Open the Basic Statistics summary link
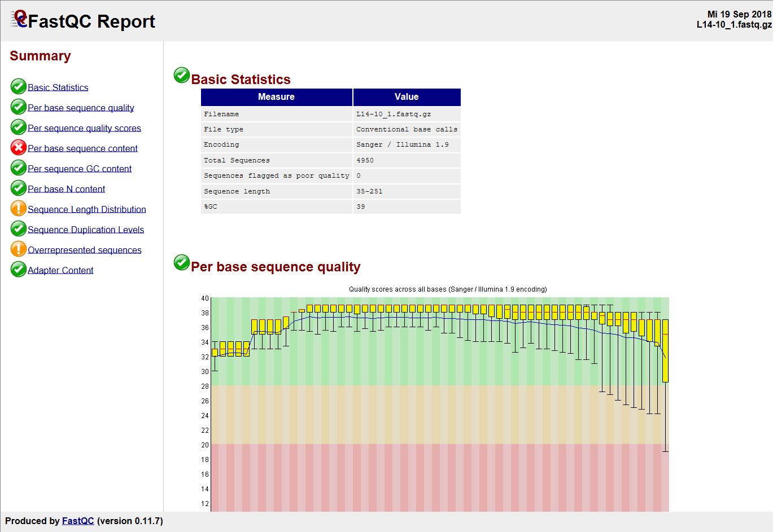The width and height of the screenshot is (773, 532). [x=58, y=87]
